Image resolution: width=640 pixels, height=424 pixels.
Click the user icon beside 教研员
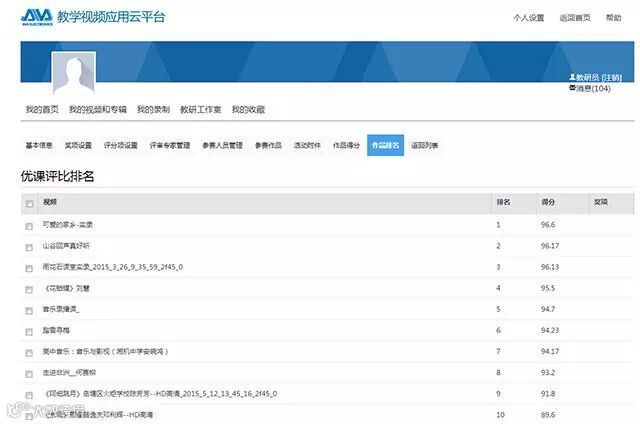coord(572,77)
